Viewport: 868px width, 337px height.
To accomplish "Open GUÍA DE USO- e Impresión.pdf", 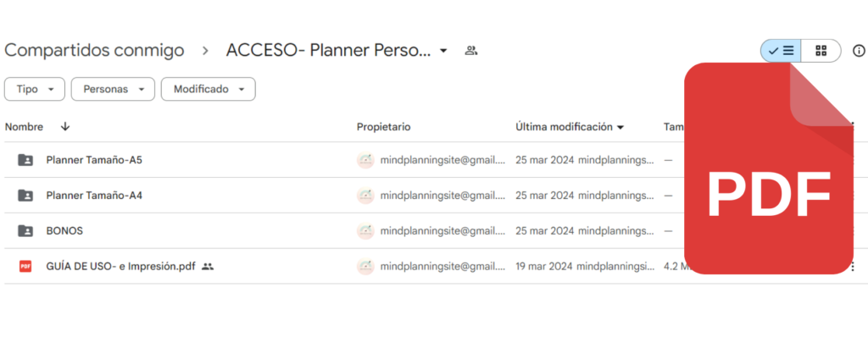I will click(120, 266).
